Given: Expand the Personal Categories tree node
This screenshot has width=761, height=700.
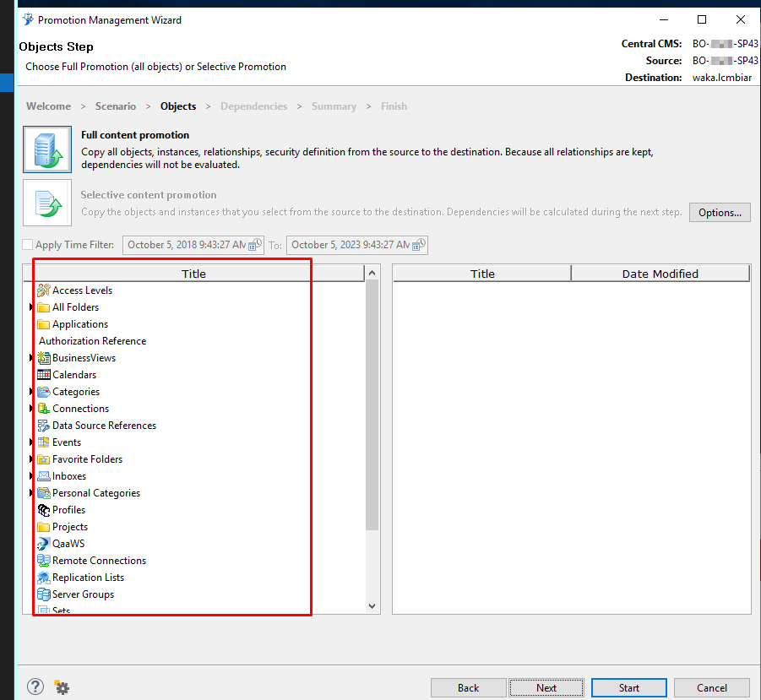Looking at the screenshot, I should (31, 493).
